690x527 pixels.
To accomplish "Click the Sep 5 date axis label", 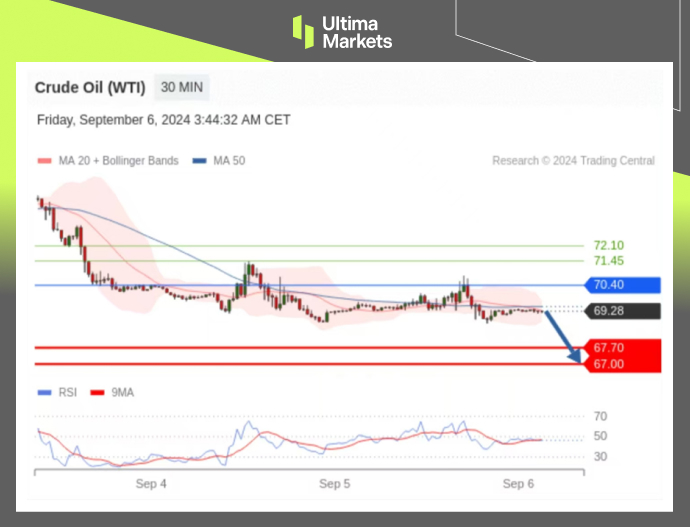I will click(334, 484).
